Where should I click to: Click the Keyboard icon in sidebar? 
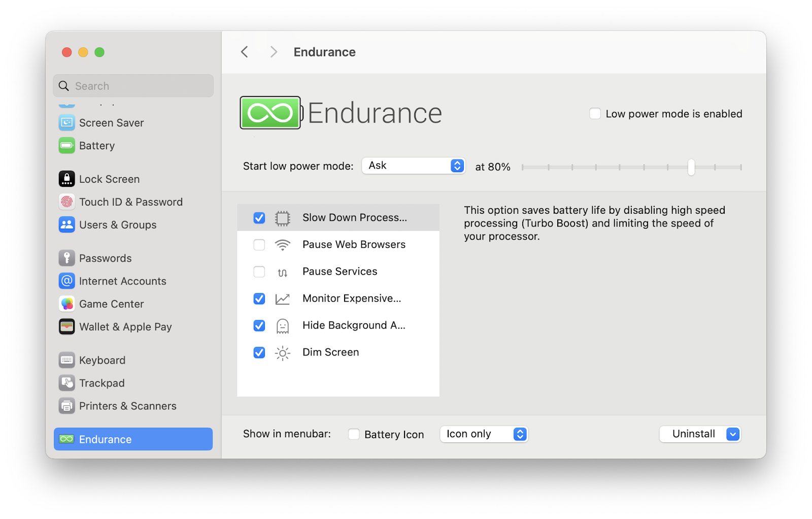[x=66, y=360]
